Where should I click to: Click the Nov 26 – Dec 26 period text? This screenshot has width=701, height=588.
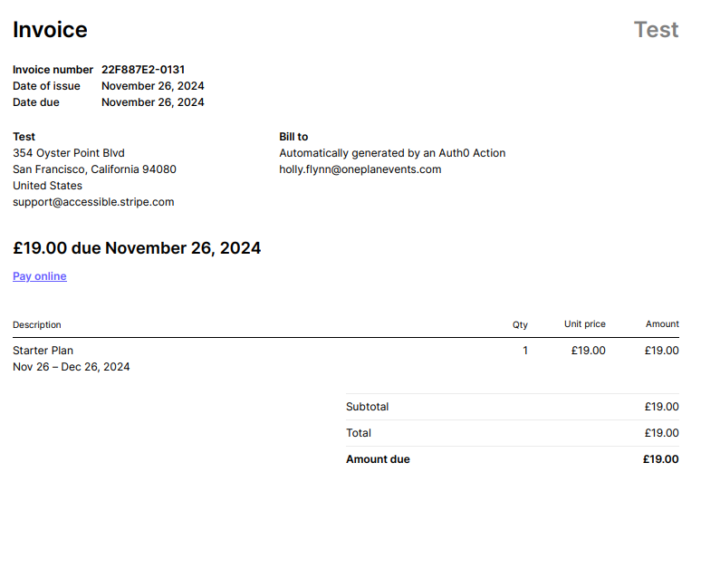click(x=71, y=367)
